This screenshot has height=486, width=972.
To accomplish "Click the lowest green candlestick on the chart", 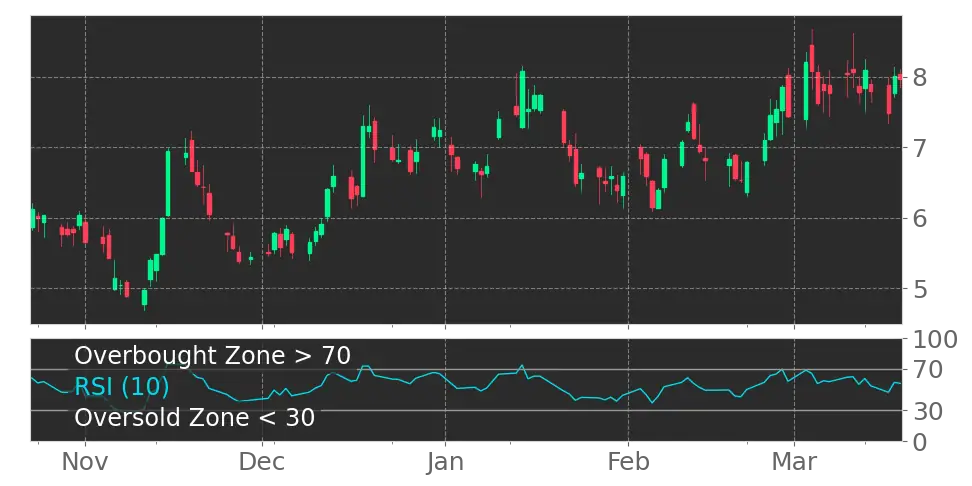I will pyautogui.click(x=145, y=297).
